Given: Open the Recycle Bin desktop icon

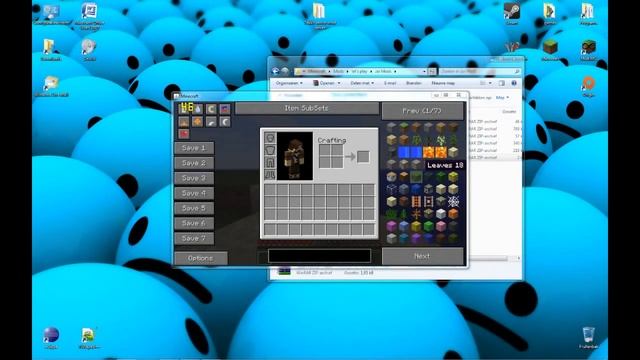Looking at the screenshot, I should click(588, 337).
